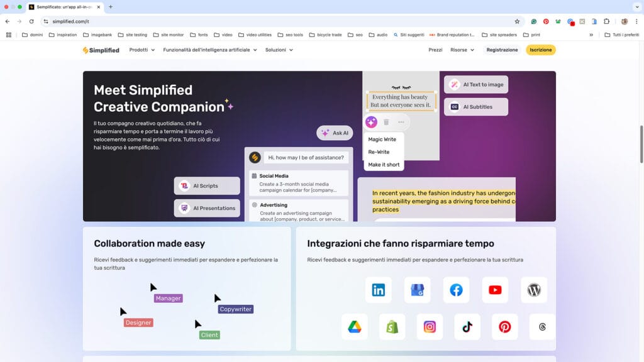
Task: Click the Shopify integration icon
Action: click(x=392, y=327)
